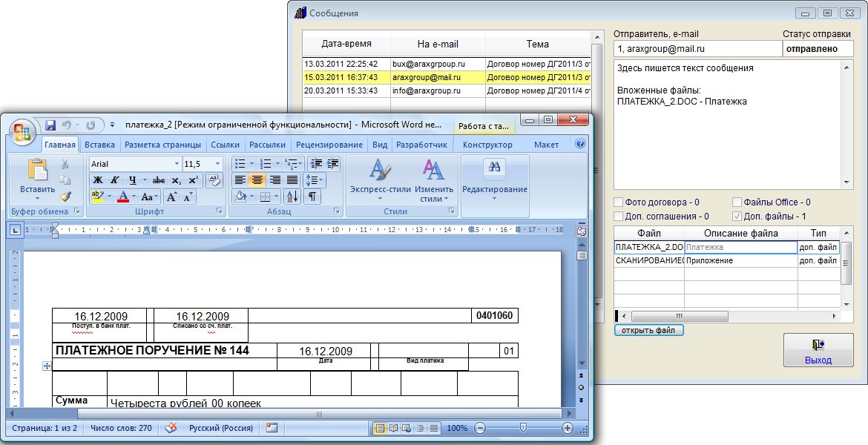Justify the paragraph text
Screen dimensions: 868x445
coord(292,180)
